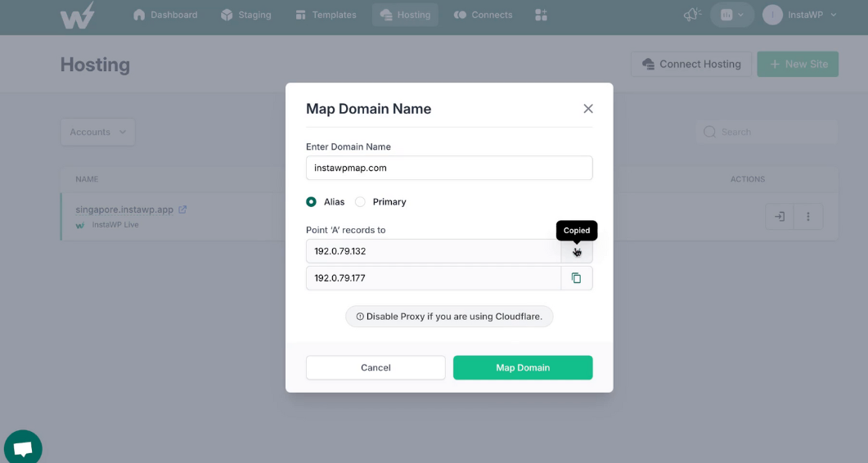868x463 pixels.
Task: Open the Dashboard nav item
Action: click(x=165, y=15)
